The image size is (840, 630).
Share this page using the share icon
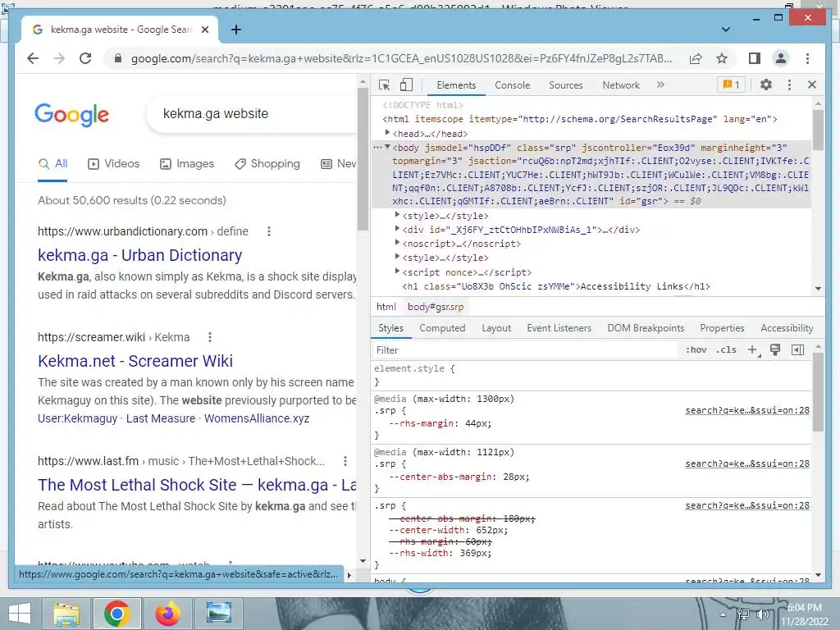(696, 58)
